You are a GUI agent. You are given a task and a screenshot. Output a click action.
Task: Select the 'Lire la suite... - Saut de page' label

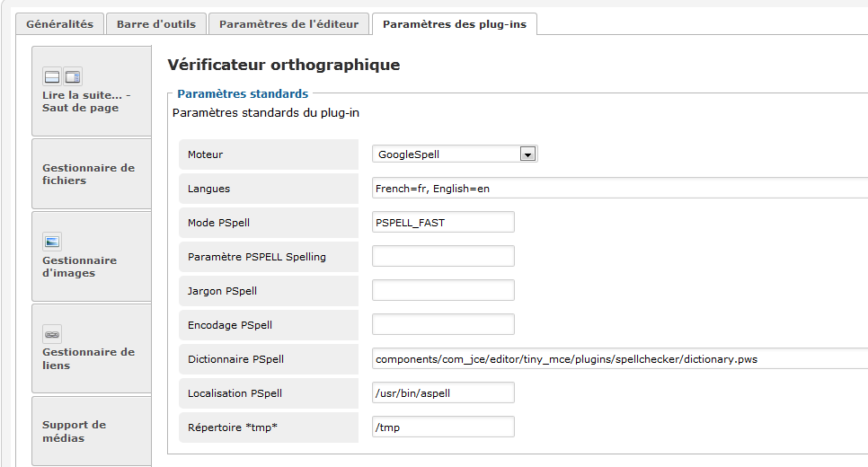click(86, 101)
